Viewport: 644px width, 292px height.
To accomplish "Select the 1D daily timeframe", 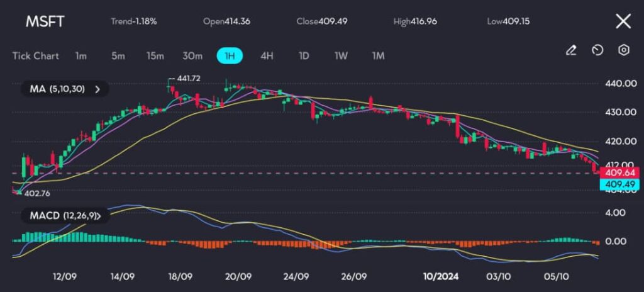I will 304,56.
